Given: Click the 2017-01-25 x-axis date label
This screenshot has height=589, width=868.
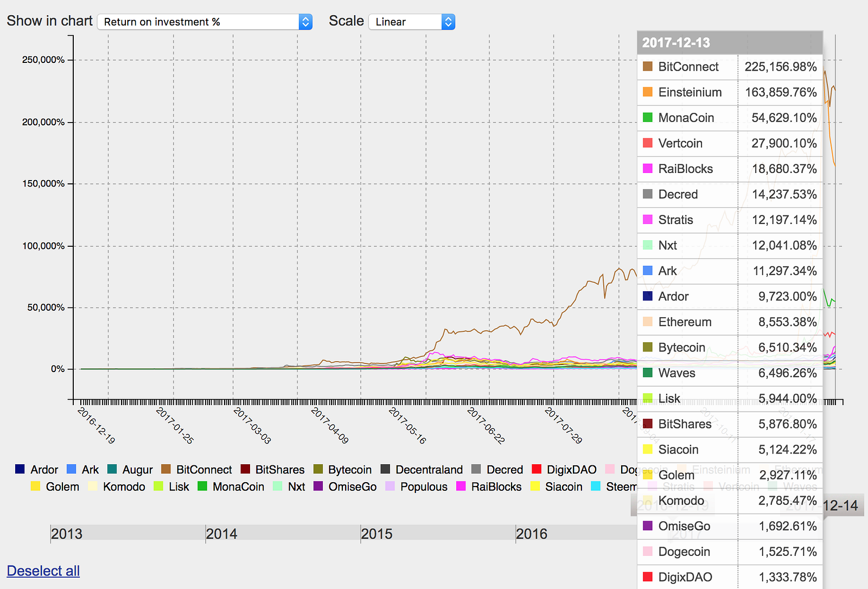Looking at the screenshot, I should pos(175,426).
